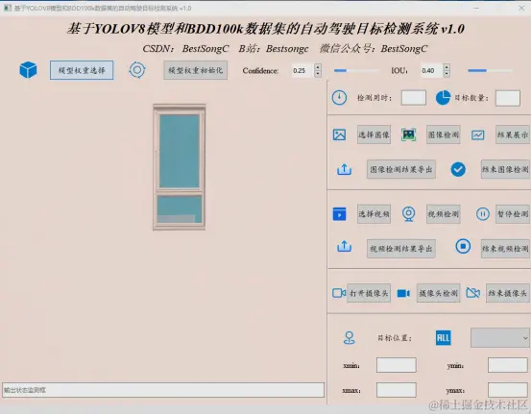The image size is (532, 415).
Task: Click the pie chart icon beside 目标数量
Action: pos(443,98)
